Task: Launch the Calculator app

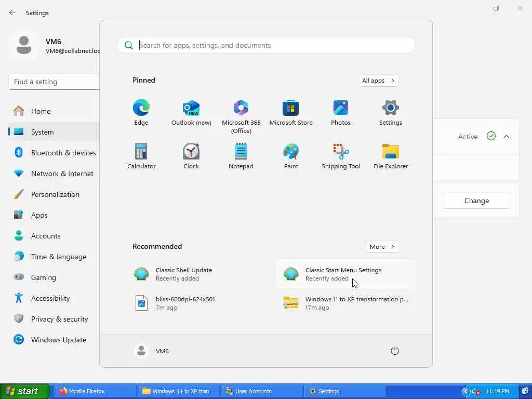Action: pos(141,156)
